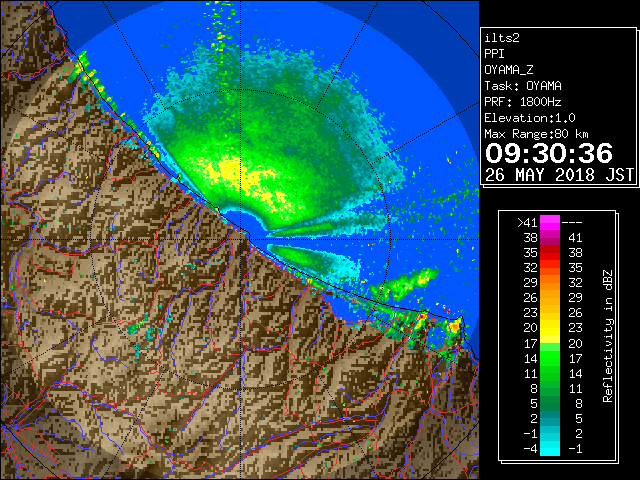This screenshot has width=640, height=480.
Task: Click the PPI scan type label
Action: pos(494,54)
